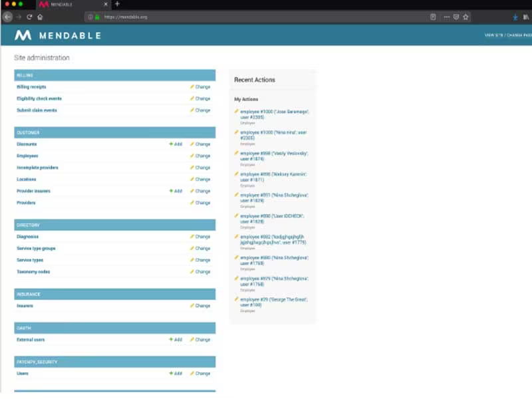Click Change for Billing receipts
This screenshot has height=399, width=532.
[201, 87]
